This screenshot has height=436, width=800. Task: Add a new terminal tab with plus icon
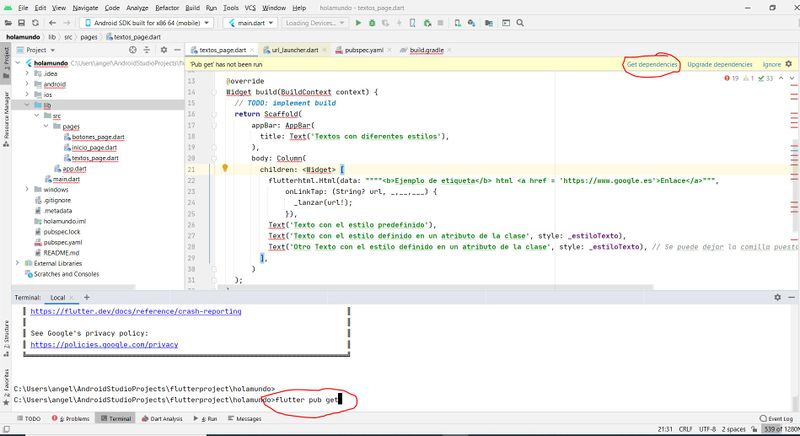(x=86, y=297)
